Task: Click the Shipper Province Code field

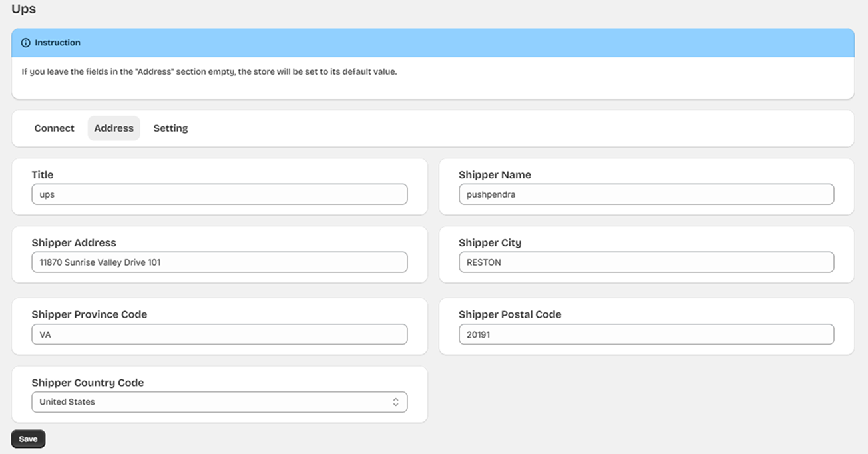Action: coord(219,334)
